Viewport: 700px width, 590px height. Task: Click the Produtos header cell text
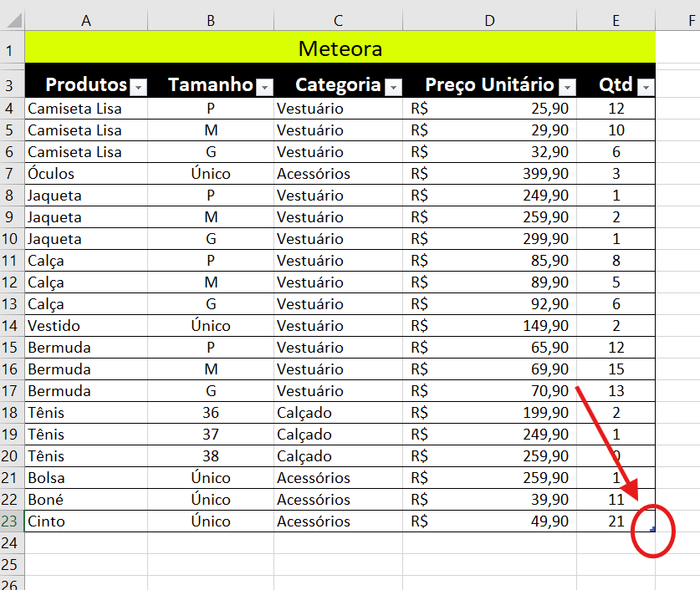pos(86,84)
